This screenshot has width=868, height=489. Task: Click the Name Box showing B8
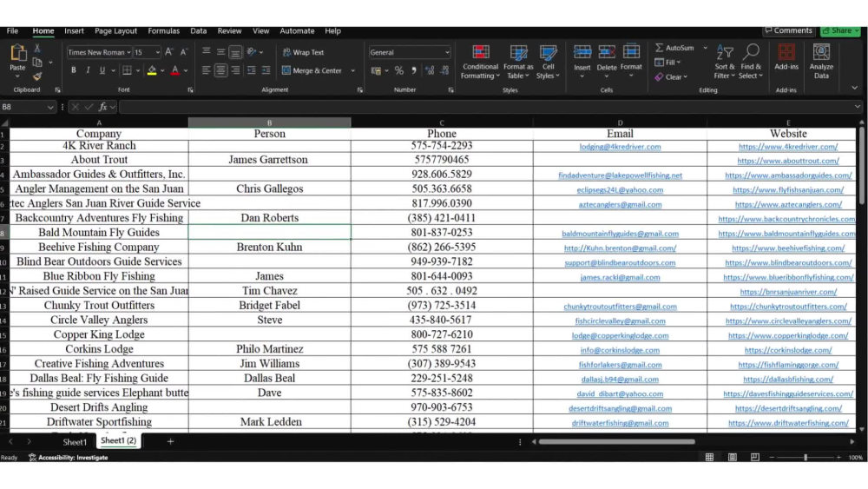pyautogui.click(x=28, y=107)
